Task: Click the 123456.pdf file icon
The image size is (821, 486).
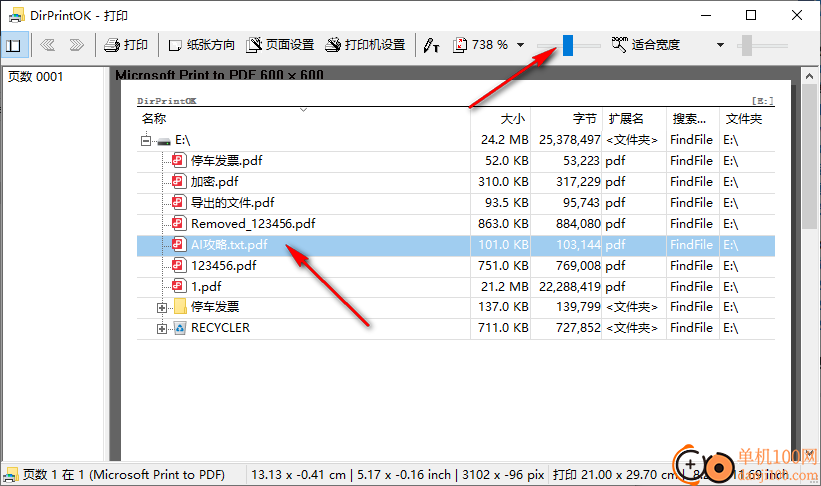Action: [179, 265]
